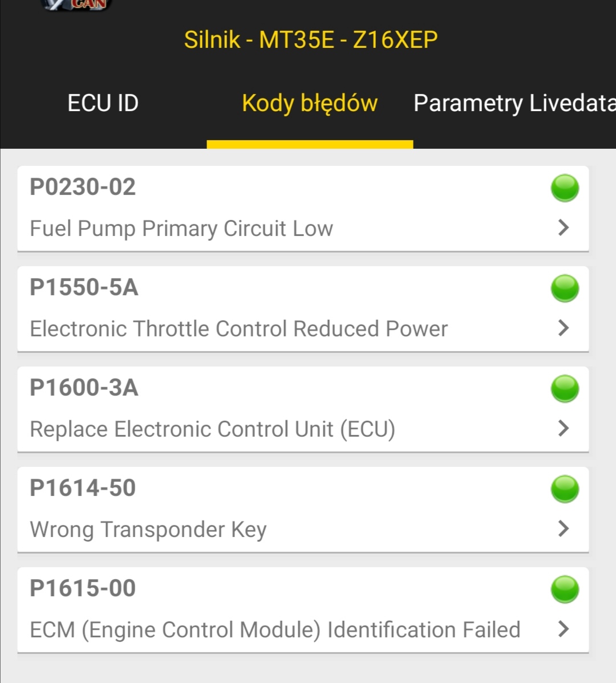Tap the Wrong Transponder Key description text
The image size is (616, 683).
(x=148, y=530)
